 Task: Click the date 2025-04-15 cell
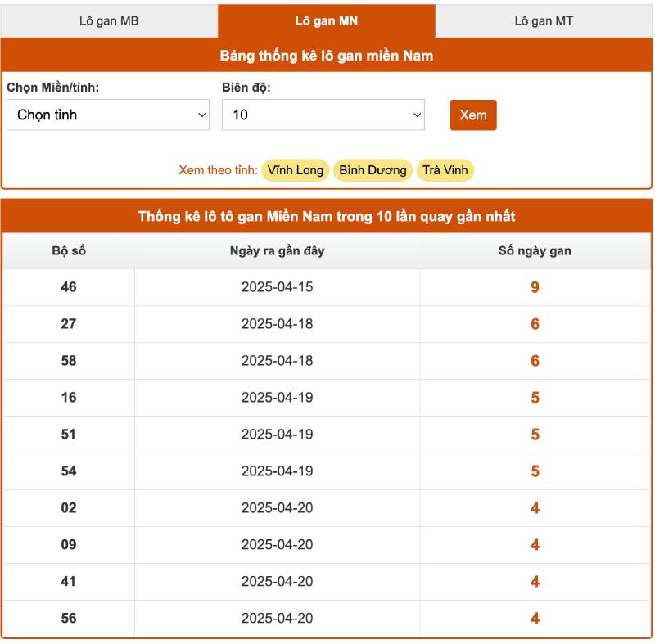click(x=277, y=287)
